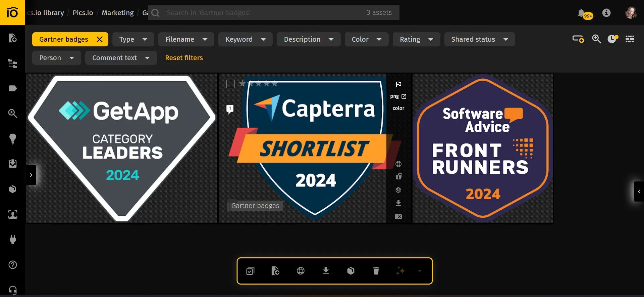
Task: Open the saved searches magnifier icon in sidebar
Action: [x=13, y=114]
